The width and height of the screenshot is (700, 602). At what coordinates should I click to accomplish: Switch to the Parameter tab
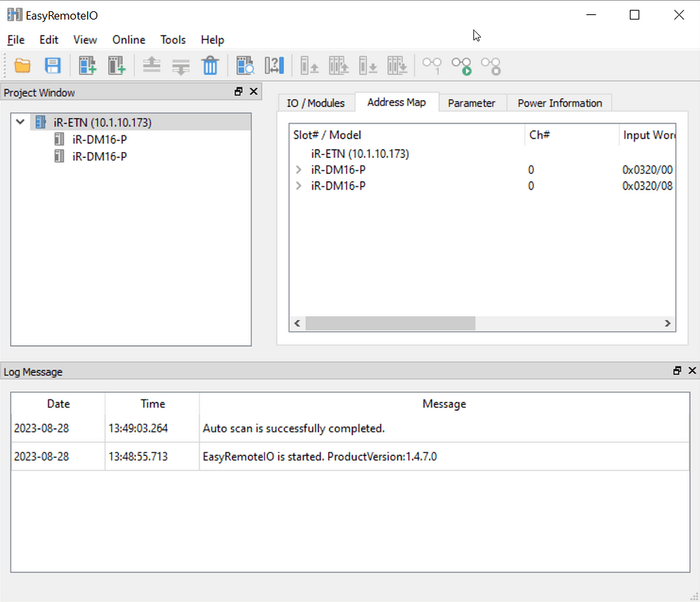[472, 102]
